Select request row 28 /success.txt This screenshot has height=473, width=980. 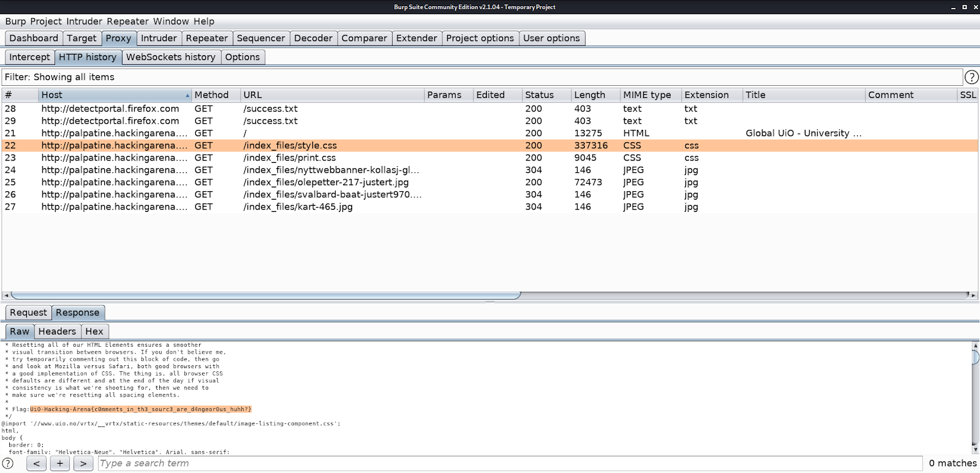tap(490, 108)
